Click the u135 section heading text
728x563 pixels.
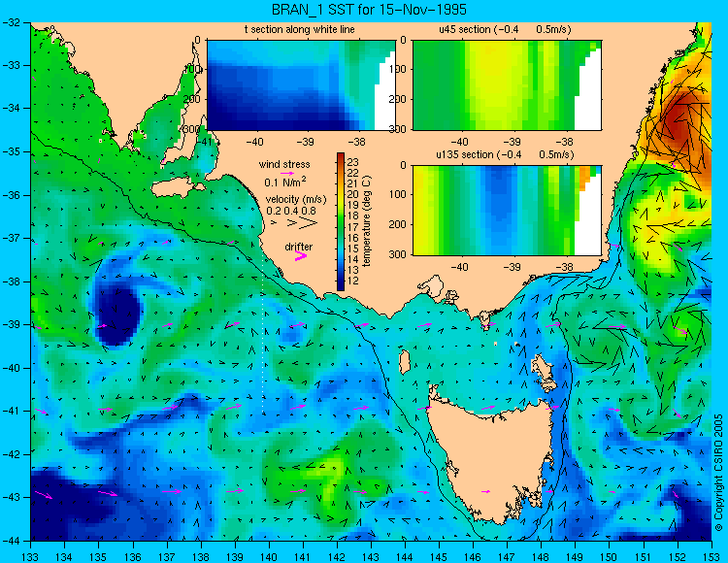(x=505, y=154)
